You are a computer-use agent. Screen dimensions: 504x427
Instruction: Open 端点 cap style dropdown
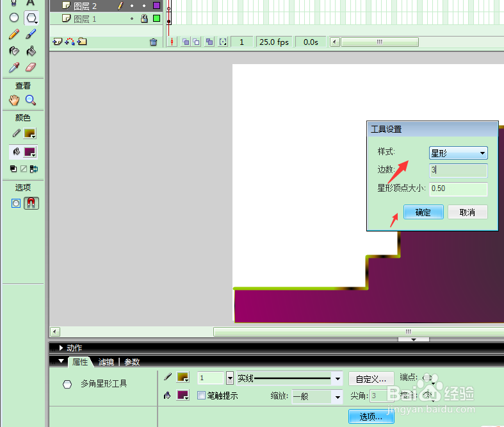(x=428, y=378)
